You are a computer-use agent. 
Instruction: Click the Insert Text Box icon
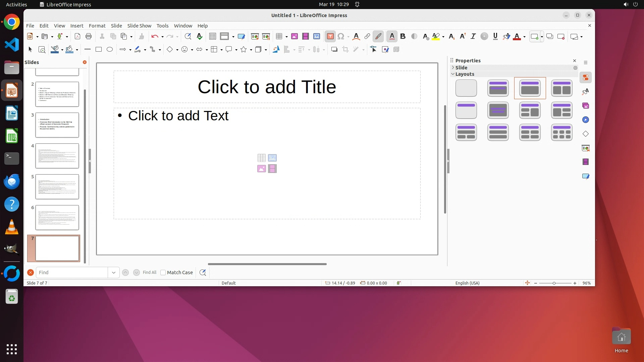coord(330,37)
